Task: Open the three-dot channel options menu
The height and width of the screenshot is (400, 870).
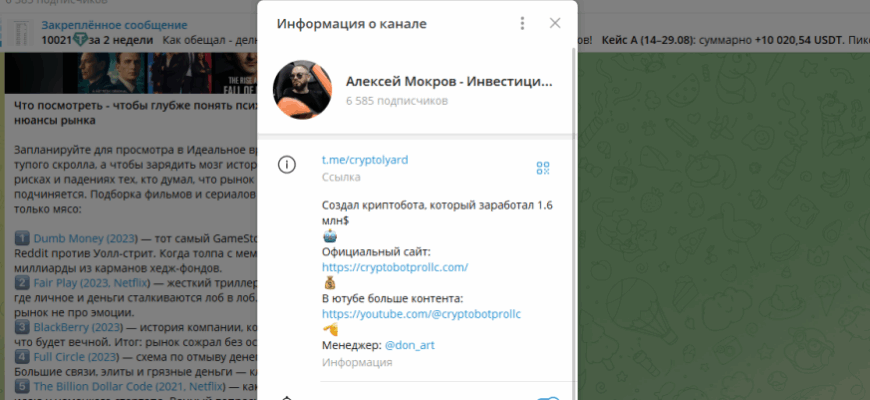Action: point(522,23)
